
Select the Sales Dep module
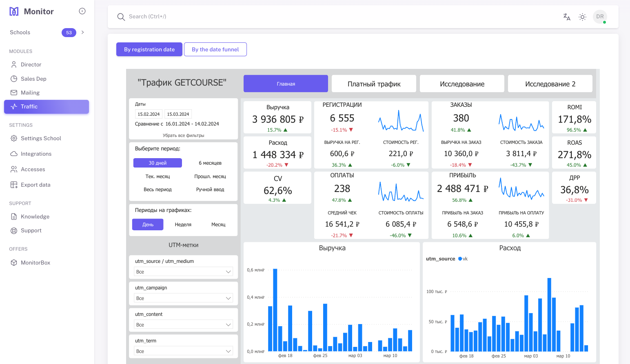pos(33,79)
